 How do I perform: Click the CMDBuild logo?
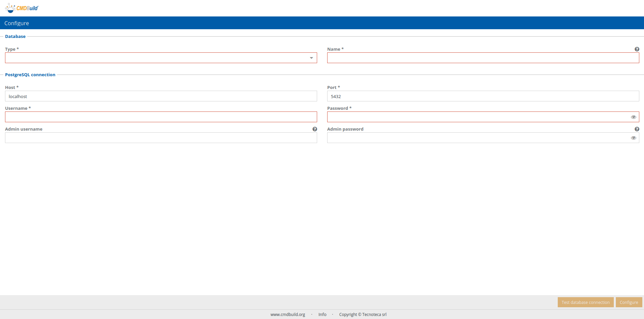(22, 8)
